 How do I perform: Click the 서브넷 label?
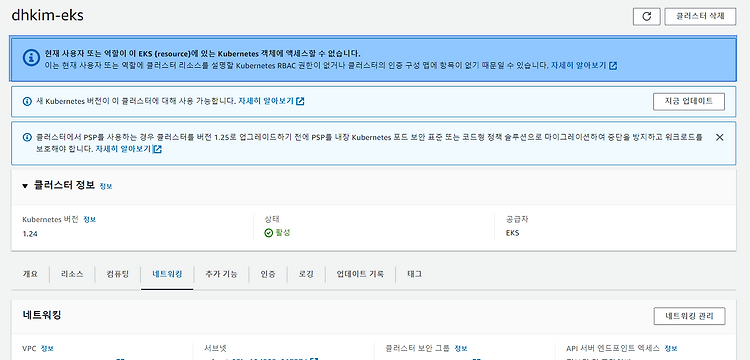coord(215,349)
